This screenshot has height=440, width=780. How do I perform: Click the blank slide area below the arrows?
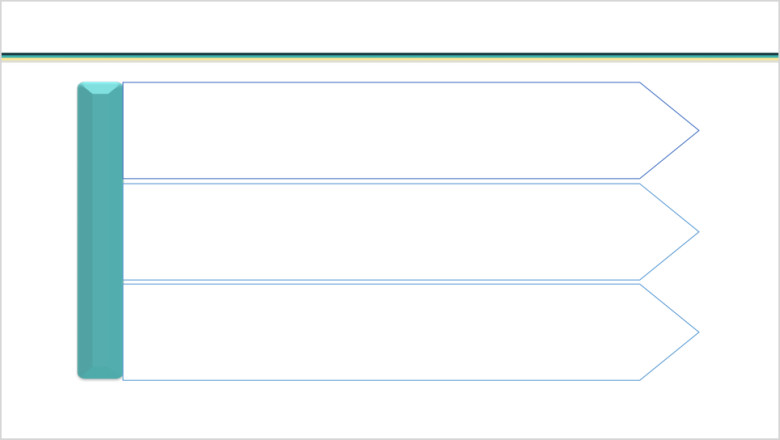point(390,409)
